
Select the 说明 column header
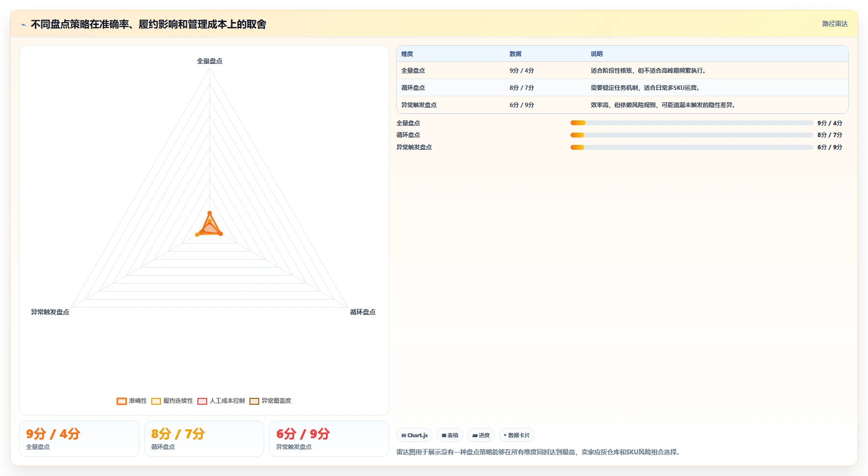597,54
